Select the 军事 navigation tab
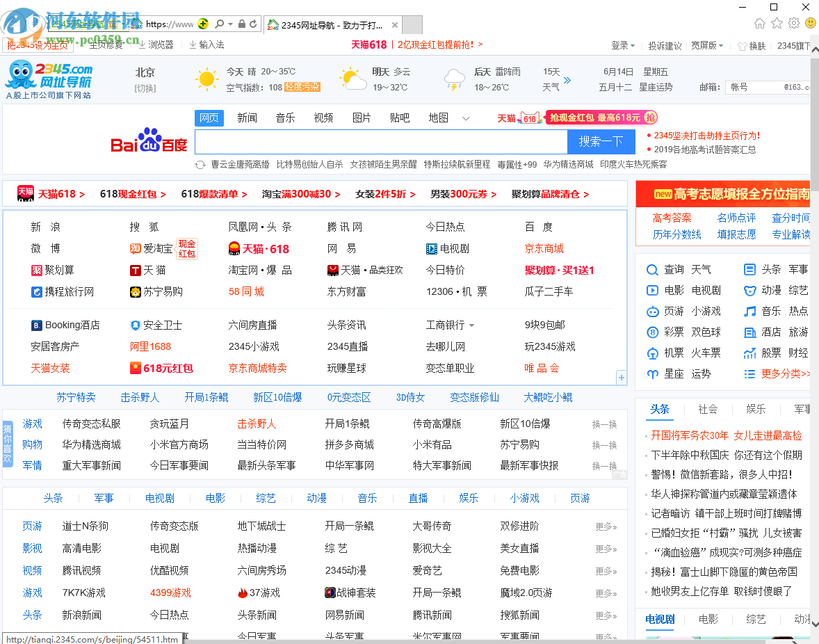819x644 pixels. click(x=104, y=497)
